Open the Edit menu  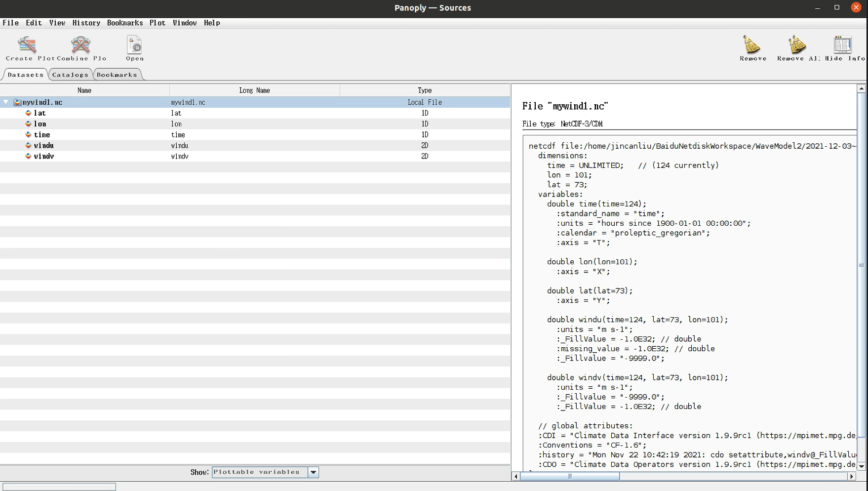[x=34, y=23]
